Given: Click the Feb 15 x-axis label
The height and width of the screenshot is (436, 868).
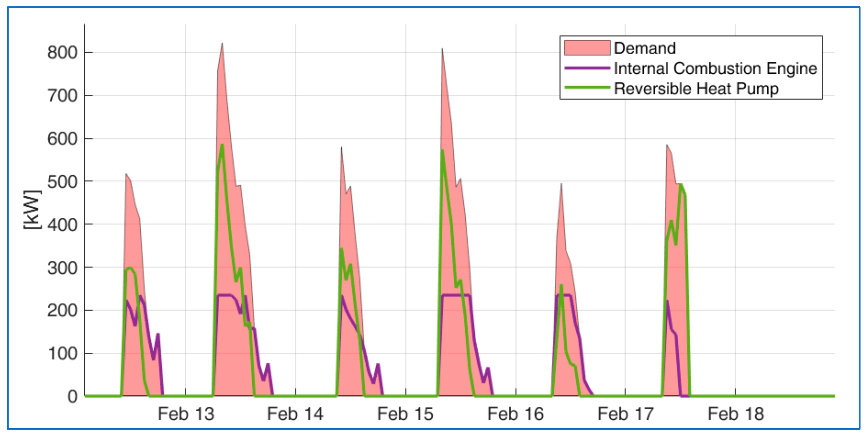Looking at the screenshot, I should [405, 414].
